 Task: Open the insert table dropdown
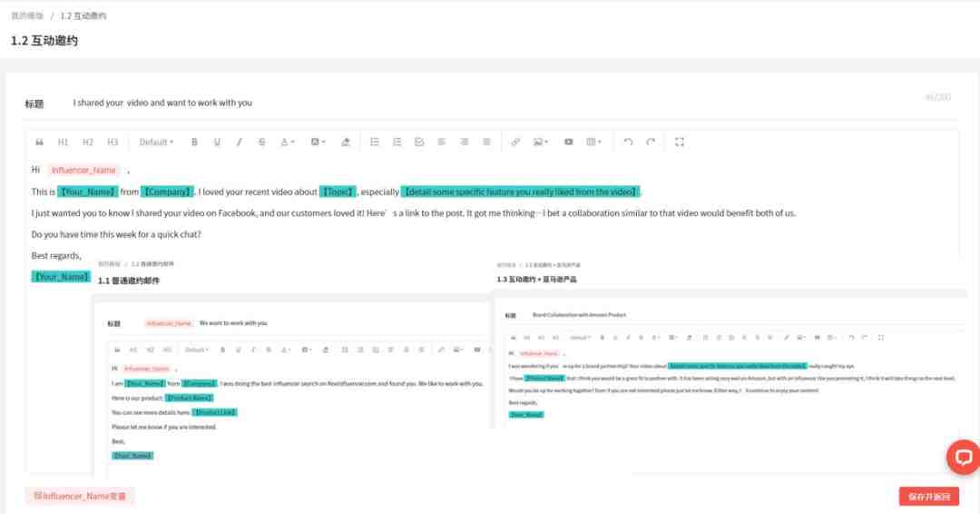point(593,143)
